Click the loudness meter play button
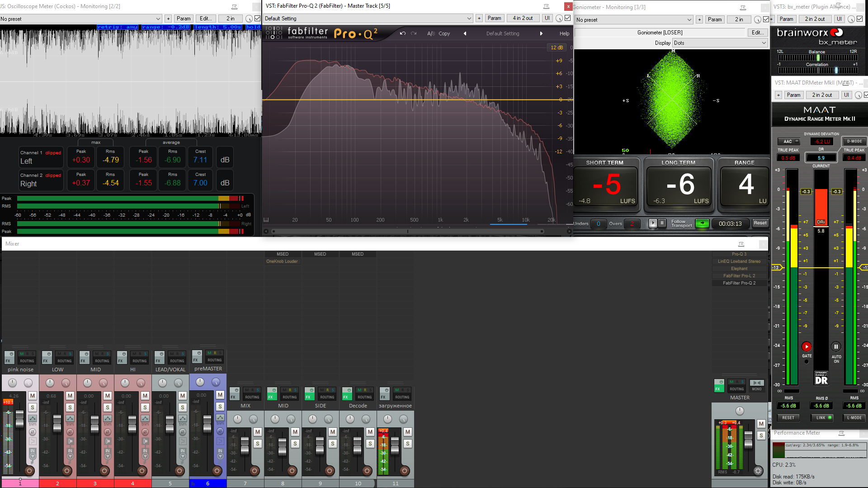This screenshot has width=868, height=488. (x=653, y=223)
